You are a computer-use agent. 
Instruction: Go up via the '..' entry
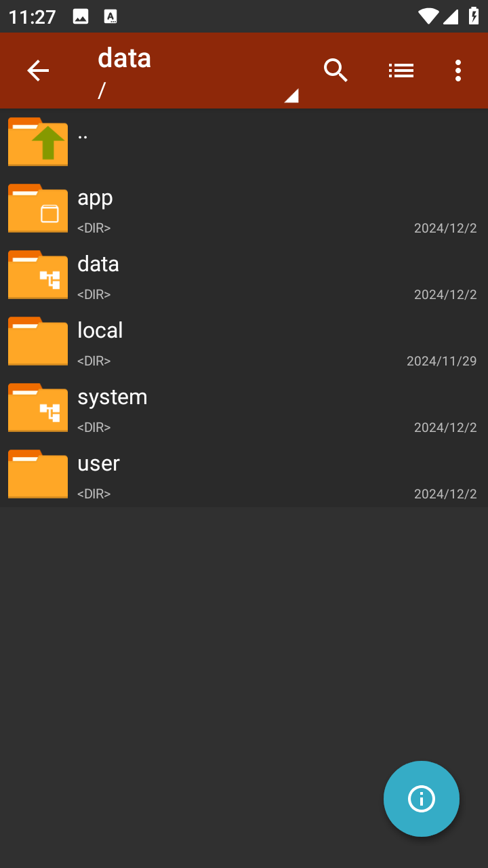coord(244,142)
